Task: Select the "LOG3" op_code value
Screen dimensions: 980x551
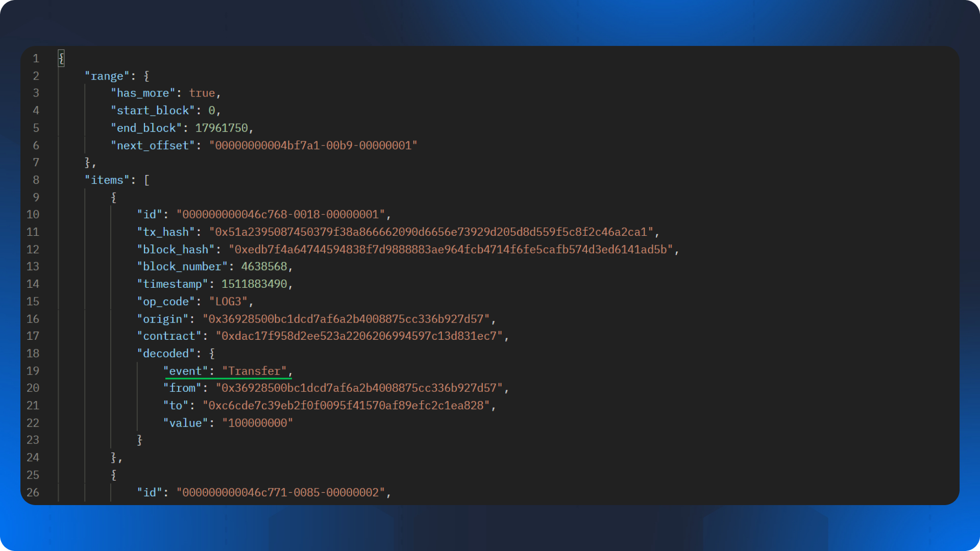Action: [x=228, y=302]
